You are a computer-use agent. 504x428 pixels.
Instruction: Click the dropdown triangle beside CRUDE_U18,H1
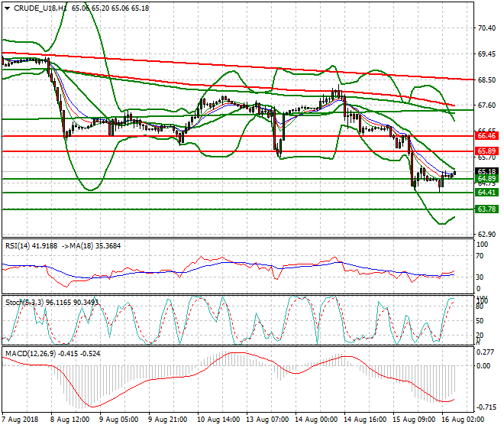[x=8, y=8]
